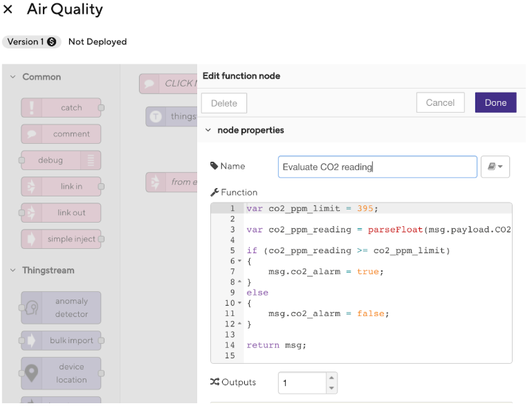This screenshot has height=406, width=532.
Task: Click the Version 1 badge icon
Action: 52,41
